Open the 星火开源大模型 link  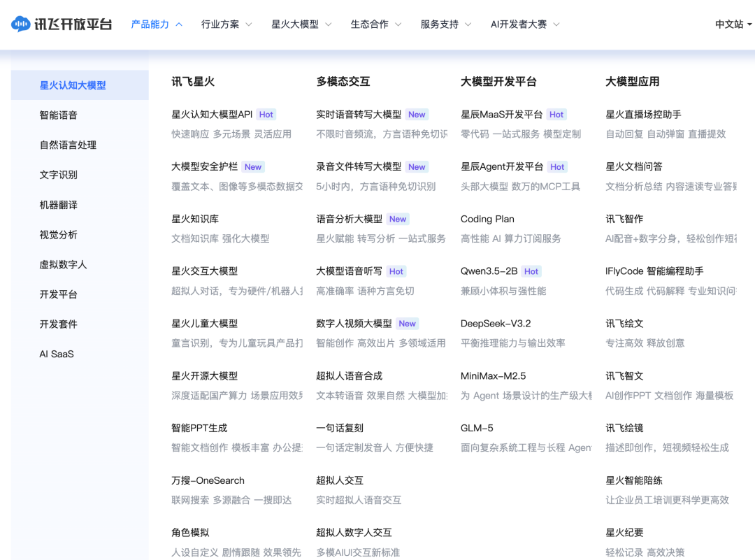click(205, 376)
